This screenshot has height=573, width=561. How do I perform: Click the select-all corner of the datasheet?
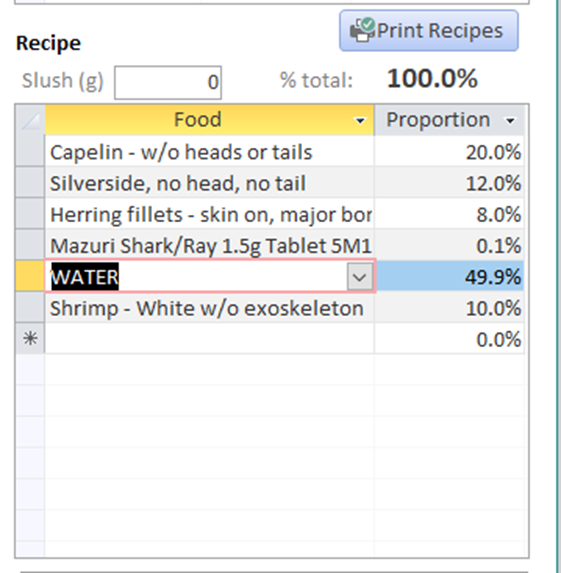click(x=30, y=120)
